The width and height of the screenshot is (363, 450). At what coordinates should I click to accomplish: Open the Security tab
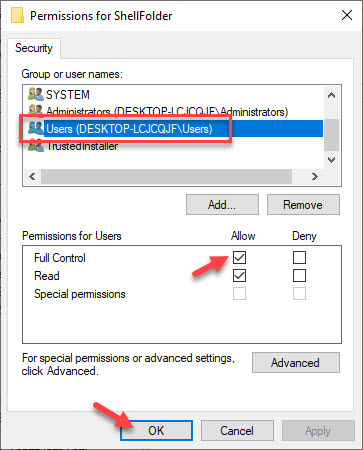click(34, 48)
